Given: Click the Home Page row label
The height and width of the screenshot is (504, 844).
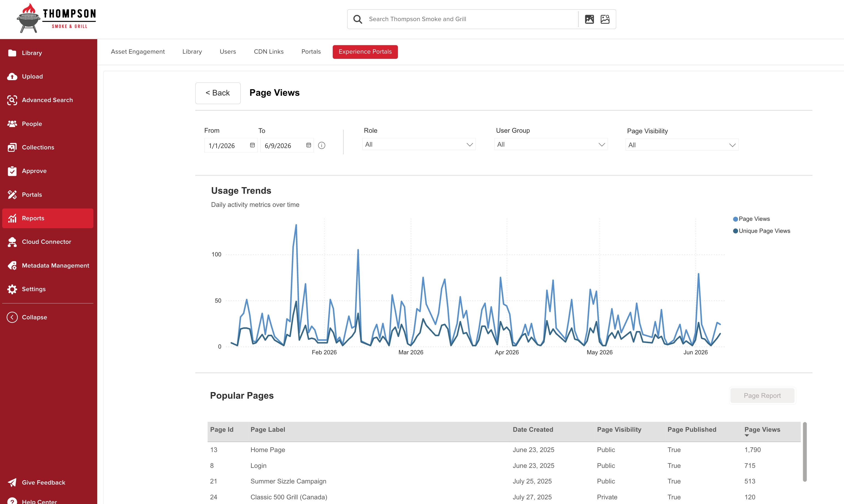Looking at the screenshot, I should (268, 450).
